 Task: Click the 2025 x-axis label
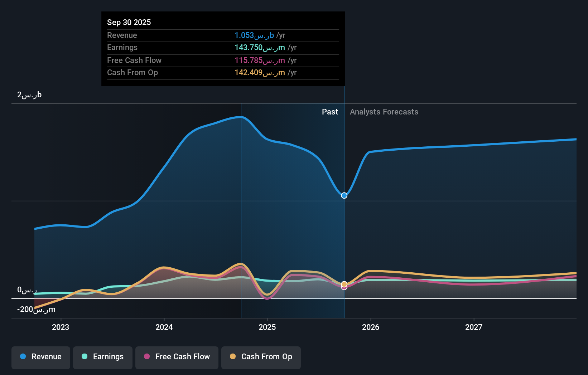click(x=267, y=327)
